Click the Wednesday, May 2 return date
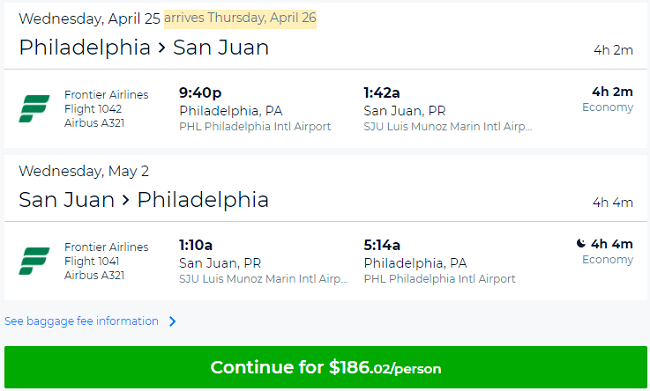 [84, 171]
